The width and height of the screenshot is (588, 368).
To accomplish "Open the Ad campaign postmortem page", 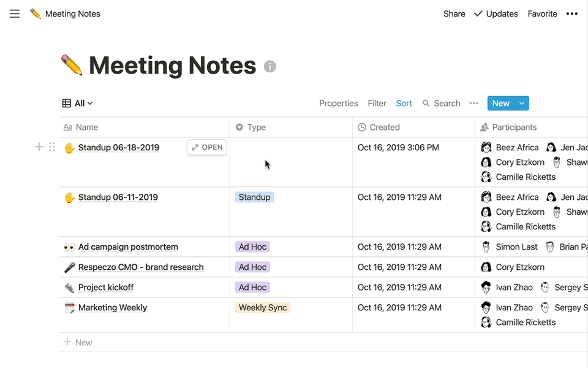I will coord(128,247).
